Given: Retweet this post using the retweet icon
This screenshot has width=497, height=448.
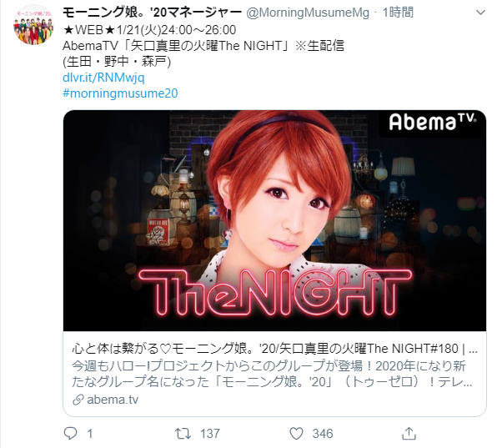Looking at the screenshot, I should (183, 434).
